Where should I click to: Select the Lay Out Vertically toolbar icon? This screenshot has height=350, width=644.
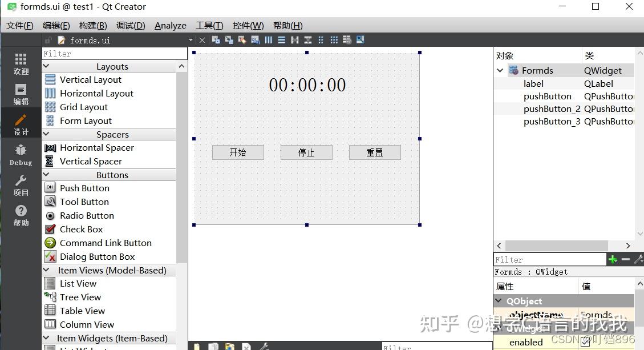(x=282, y=39)
